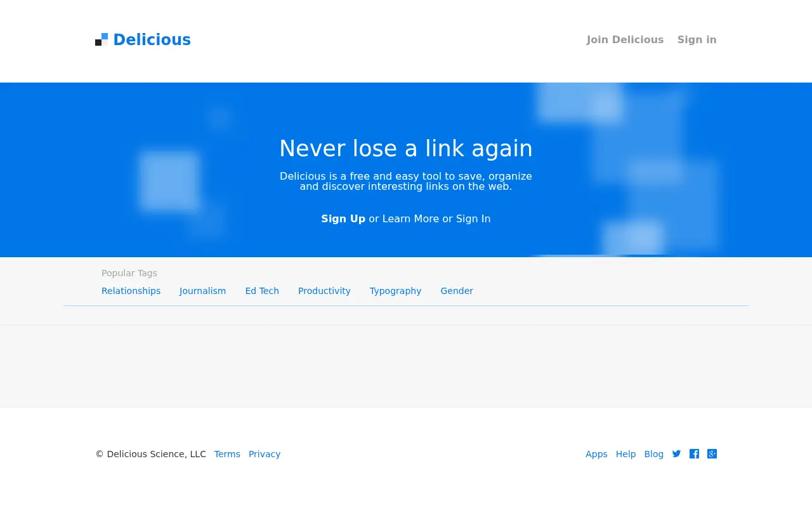Click the Never lose a link again headline
Viewport: 812px width, 508px height.
[406, 149]
